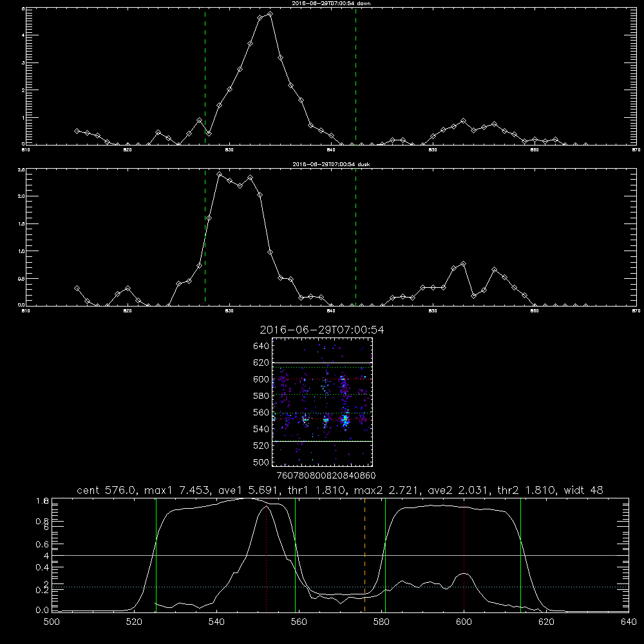Click the '3' y-axis label of dawn plot

click(23, 63)
